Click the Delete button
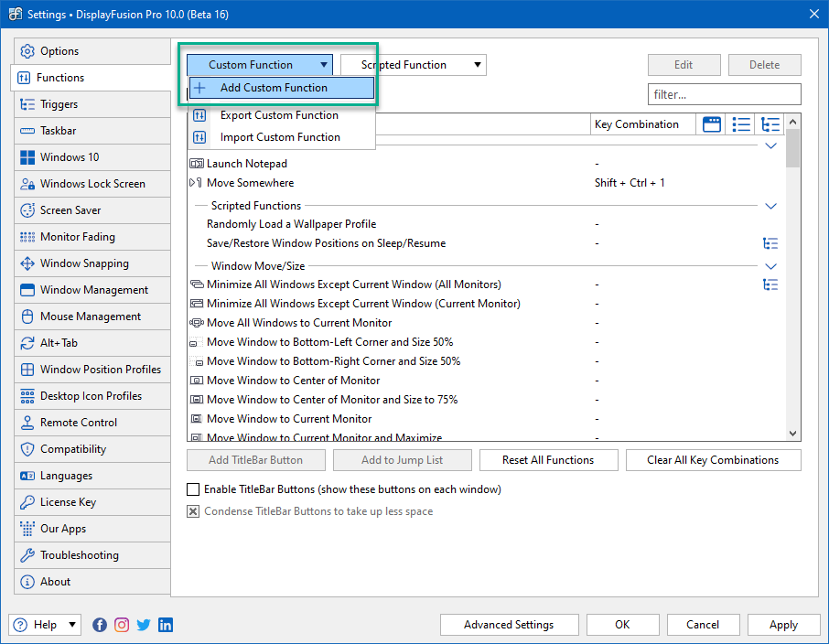The height and width of the screenshot is (644, 829). click(x=765, y=65)
